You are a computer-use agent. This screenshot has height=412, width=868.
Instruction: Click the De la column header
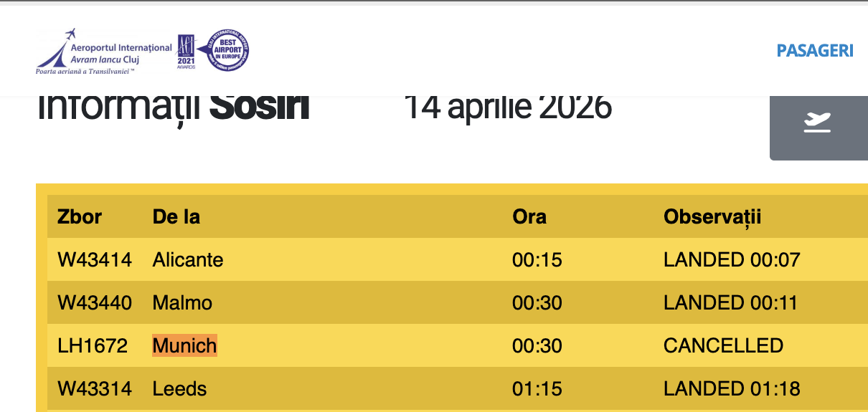pos(176,216)
